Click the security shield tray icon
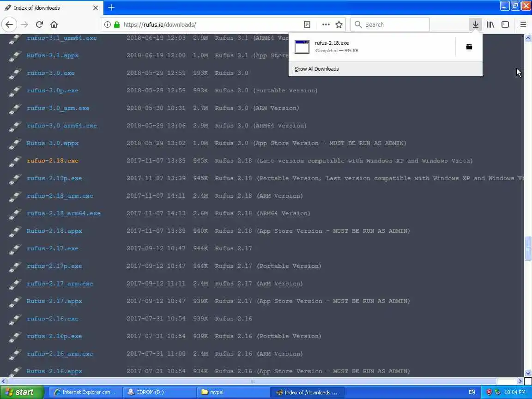The image size is (532, 399). [x=489, y=392]
